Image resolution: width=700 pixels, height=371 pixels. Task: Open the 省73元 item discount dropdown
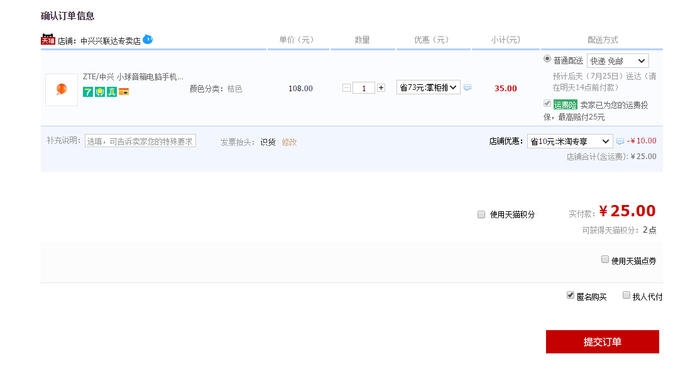[428, 88]
